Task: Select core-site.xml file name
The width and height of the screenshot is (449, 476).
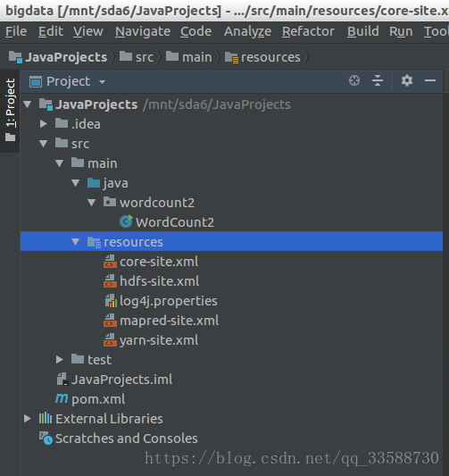Action: 159,262
